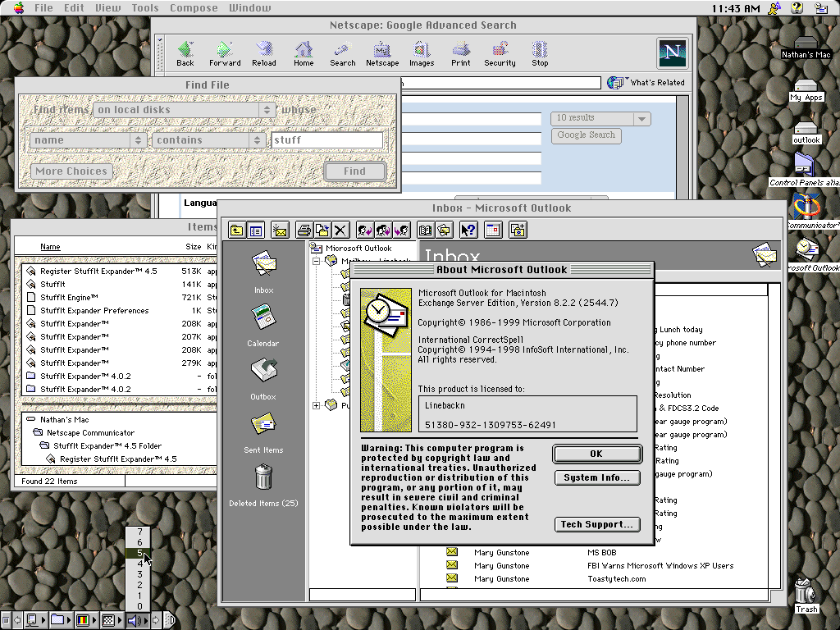This screenshot has width=840, height=630.
Task: Click the Security padlock icon in Netscape
Action: coord(500,53)
